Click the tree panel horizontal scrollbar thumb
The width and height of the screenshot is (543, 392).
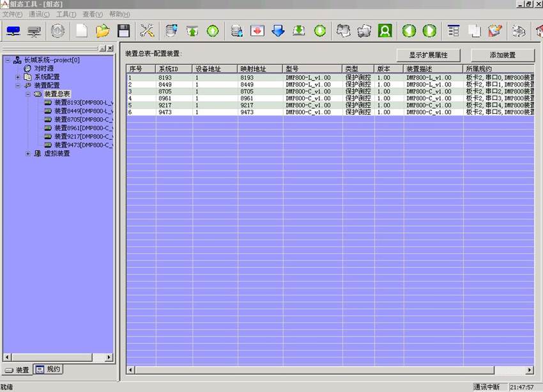coord(51,357)
